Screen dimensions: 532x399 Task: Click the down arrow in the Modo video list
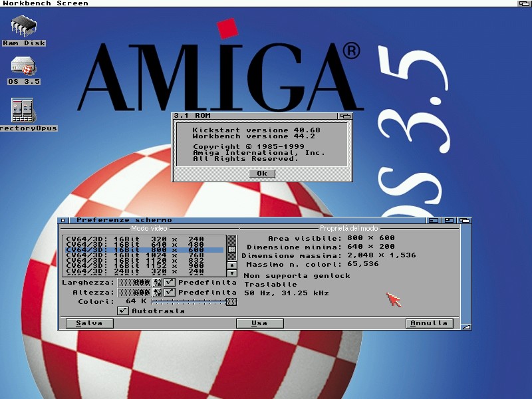coord(231,273)
